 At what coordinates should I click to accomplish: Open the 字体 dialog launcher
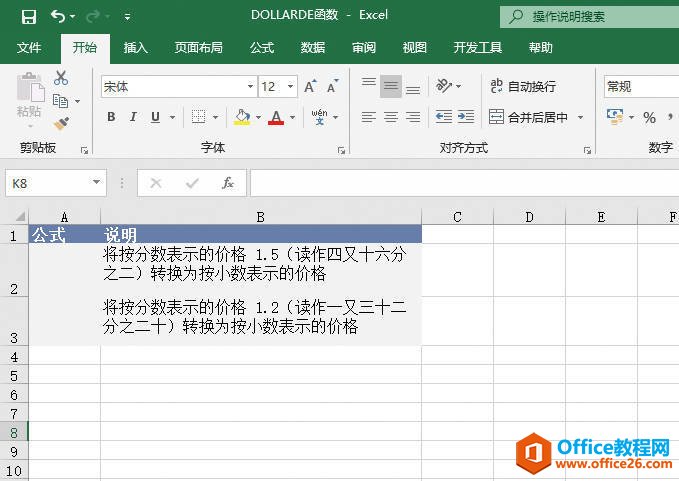pyautogui.click(x=342, y=150)
